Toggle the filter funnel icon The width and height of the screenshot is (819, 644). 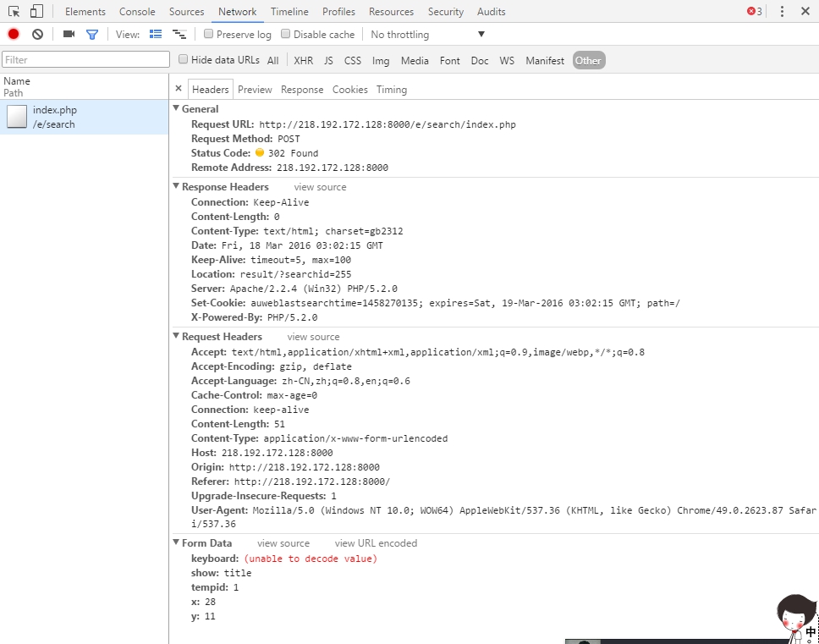(92, 34)
